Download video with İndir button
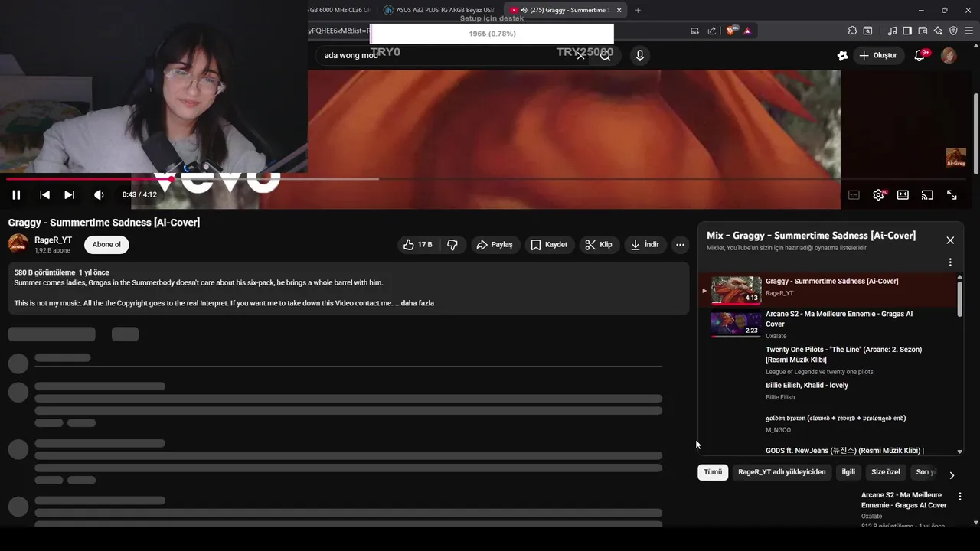This screenshot has height=551, width=980. 645,245
